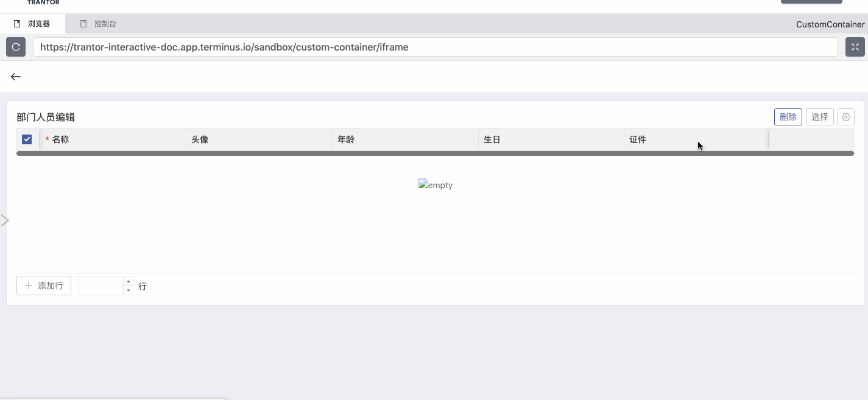Viewport: 868px width, 400px height.
Task: Click the URL address field
Action: click(435, 47)
